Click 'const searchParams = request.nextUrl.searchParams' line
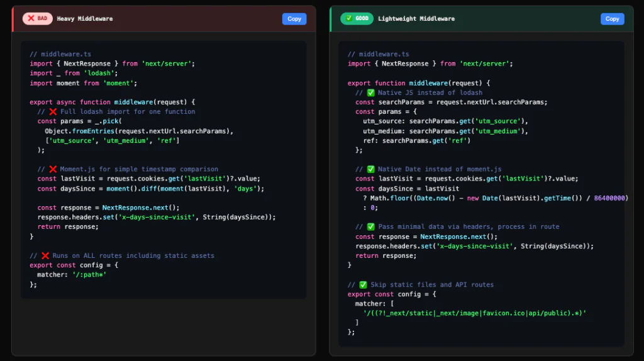Screen dimensions: 644x361 coord(452,102)
